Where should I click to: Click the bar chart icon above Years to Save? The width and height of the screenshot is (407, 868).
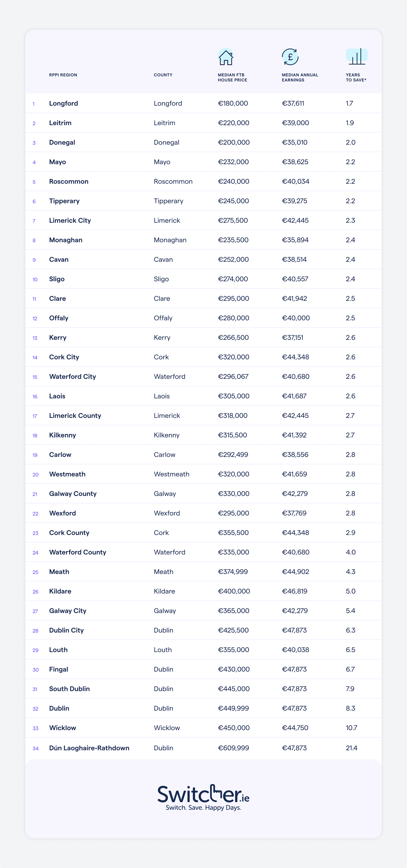[357, 56]
